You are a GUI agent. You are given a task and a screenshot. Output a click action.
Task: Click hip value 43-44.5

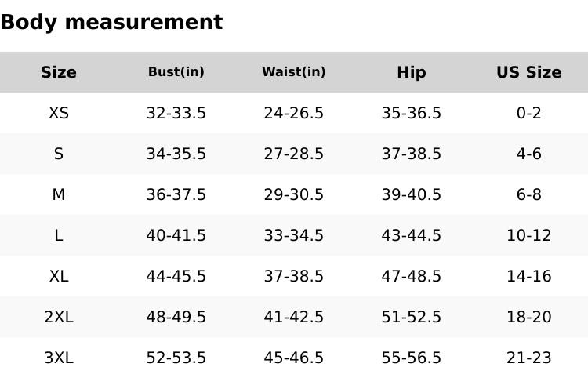click(x=412, y=235)
